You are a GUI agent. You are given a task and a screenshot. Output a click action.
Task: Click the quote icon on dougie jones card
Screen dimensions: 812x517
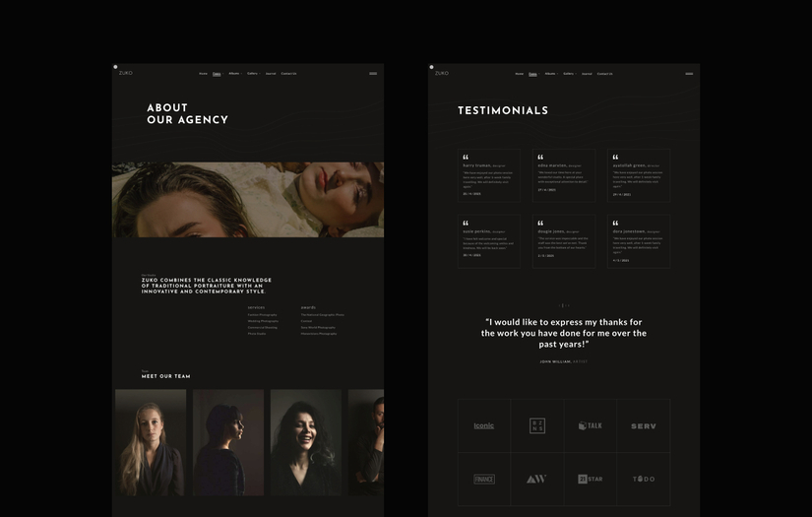[x=540, y=224]
